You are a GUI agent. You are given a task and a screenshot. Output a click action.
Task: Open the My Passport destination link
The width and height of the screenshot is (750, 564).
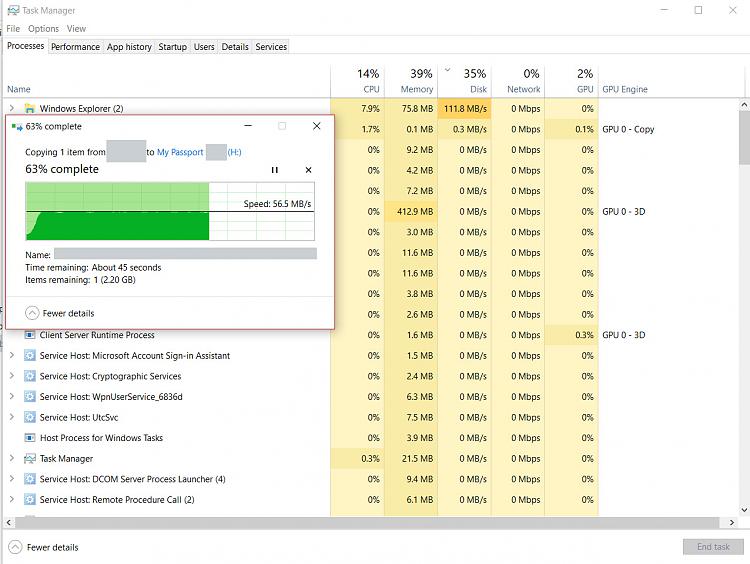pyautogui.click(x=180, y=152)
